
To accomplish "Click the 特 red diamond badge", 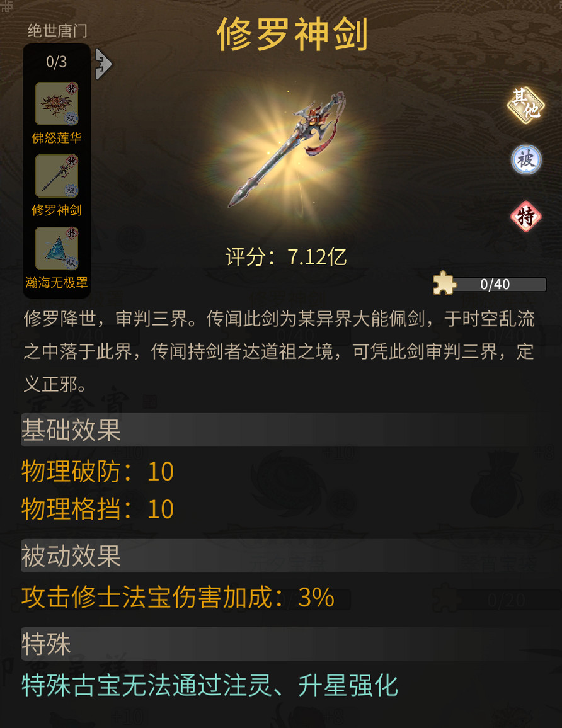I will coord(525,217).
